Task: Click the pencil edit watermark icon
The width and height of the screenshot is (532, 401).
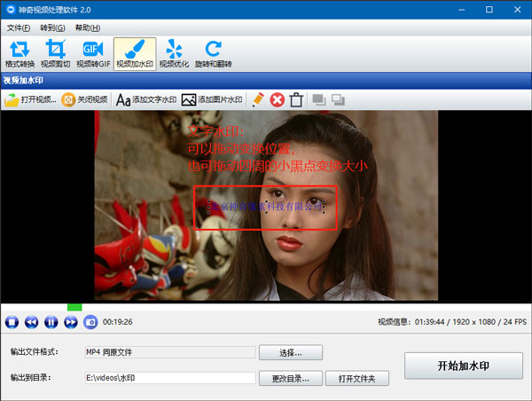Action: tap(258, 100)
